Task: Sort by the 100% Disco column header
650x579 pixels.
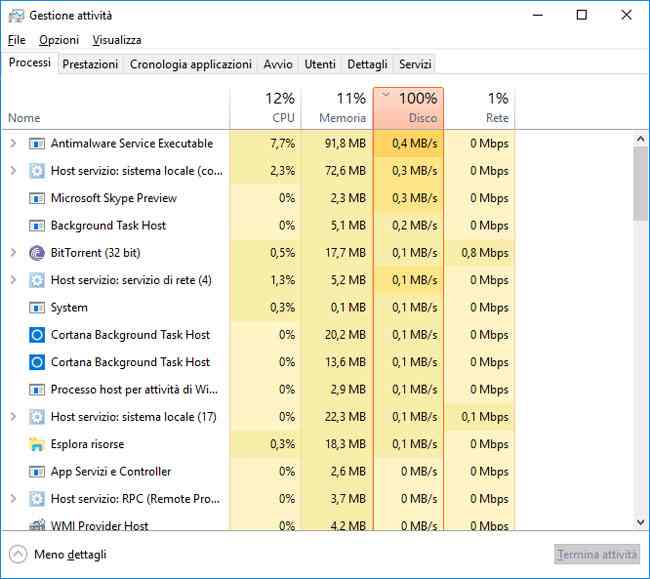Action: (408, 108)
